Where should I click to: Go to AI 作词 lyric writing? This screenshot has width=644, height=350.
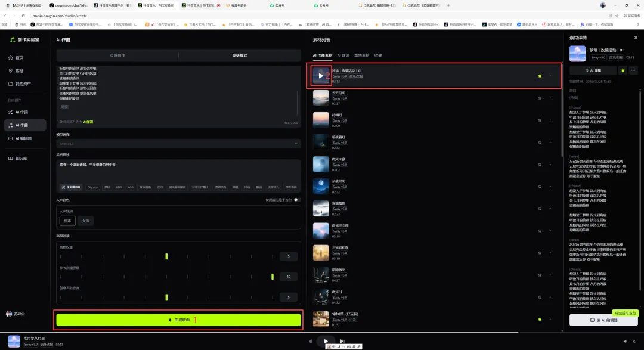click(19, 112)
